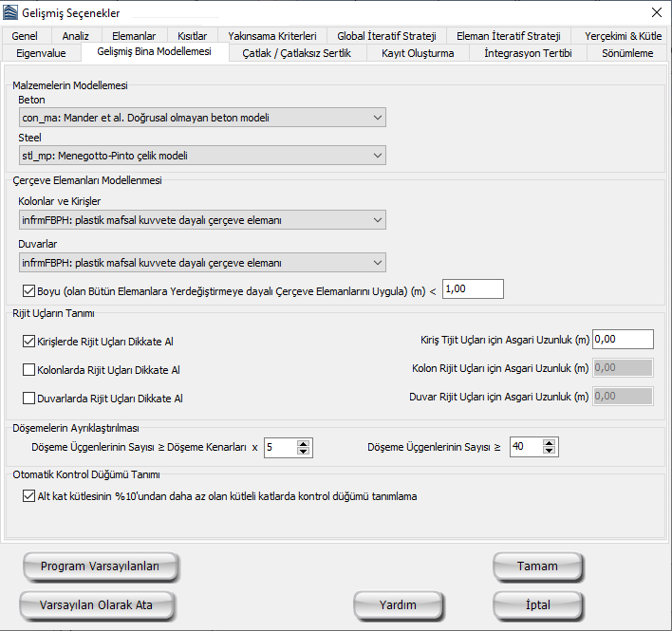
Task: Click the app icon in title bar
Action: (x=11, y=12)
